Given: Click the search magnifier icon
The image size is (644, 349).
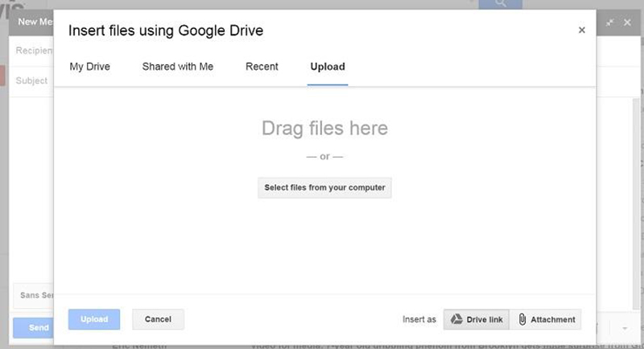Looking at the screenshot, I should 501,4.
